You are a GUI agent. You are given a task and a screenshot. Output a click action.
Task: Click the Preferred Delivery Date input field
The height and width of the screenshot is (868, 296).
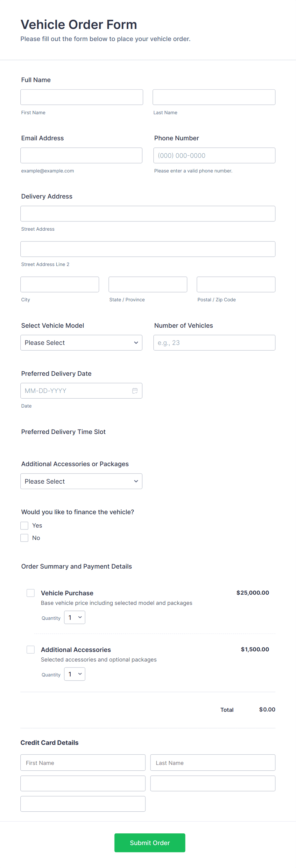click(x=74, y=390)
